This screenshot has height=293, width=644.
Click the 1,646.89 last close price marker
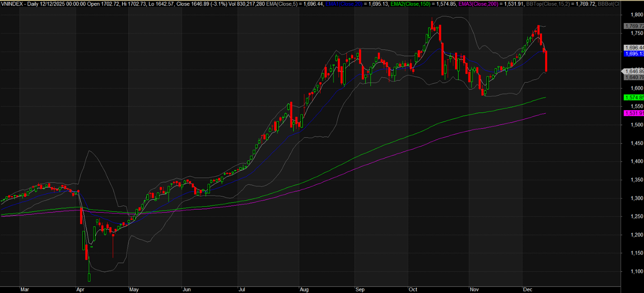633,71
